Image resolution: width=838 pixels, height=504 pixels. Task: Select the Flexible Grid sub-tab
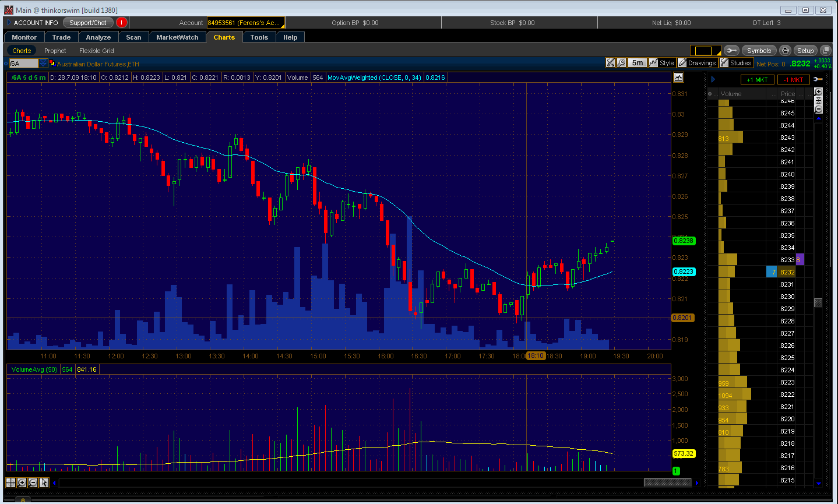coord(97,51)
